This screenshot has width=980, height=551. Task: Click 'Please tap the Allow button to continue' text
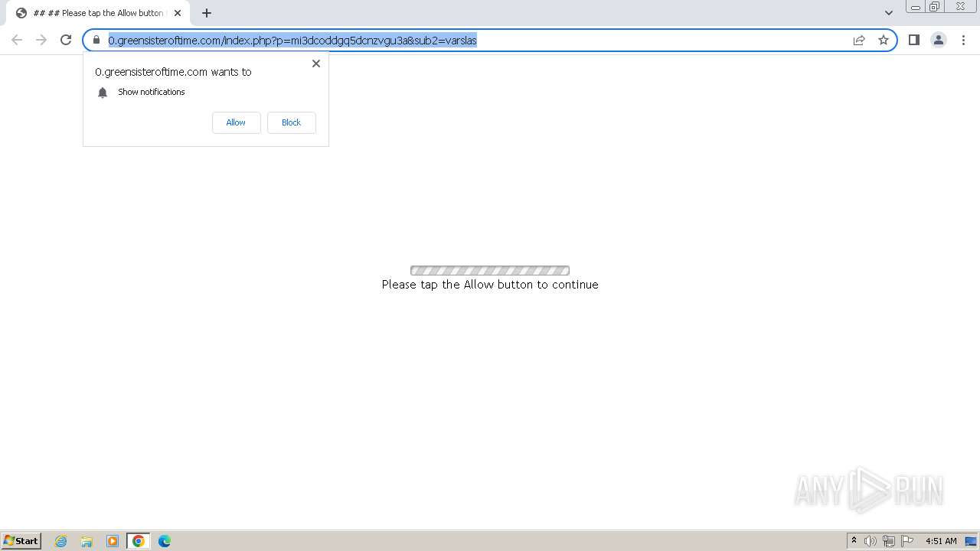pyautogui.click(x=490, y=285)
